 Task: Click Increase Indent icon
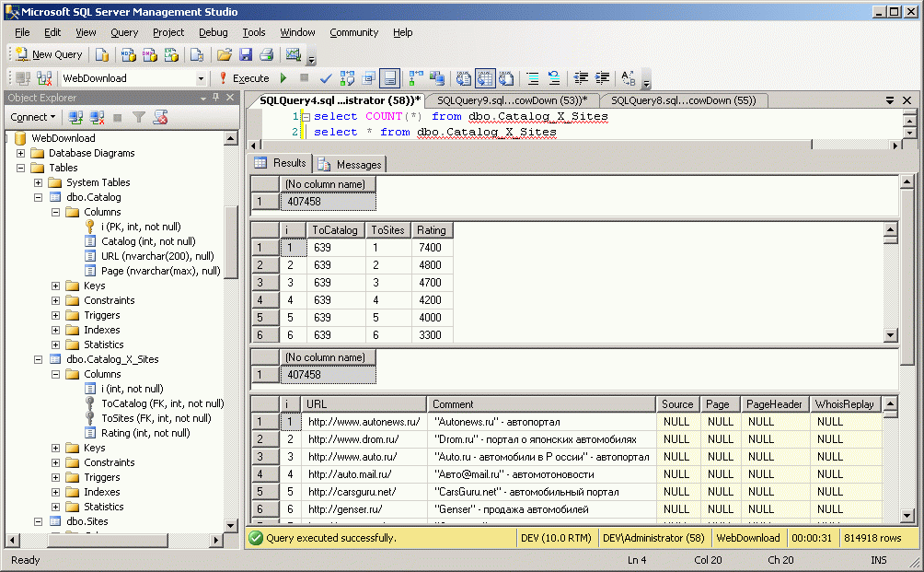[602, 78]
